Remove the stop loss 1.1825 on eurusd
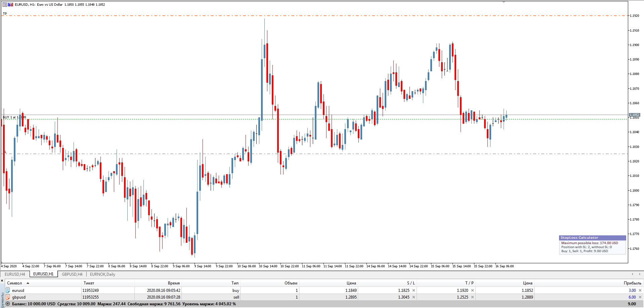Image resolution: width=644 pixels, height=308 pixels. 414,291
